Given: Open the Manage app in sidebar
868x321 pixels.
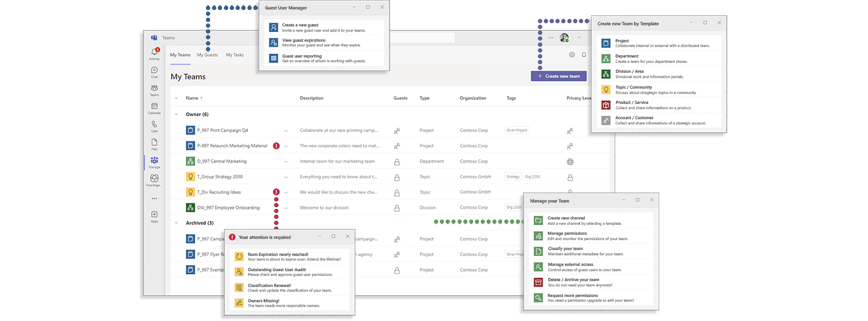Looking at the screenshot, I should pyautogui.click(x=154, y=162).
